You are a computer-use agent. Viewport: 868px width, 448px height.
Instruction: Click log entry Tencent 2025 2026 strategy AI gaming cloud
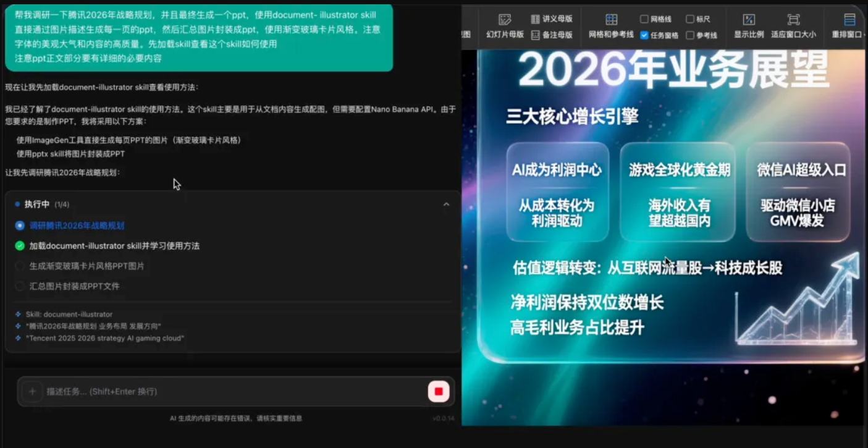[x=105, y=339]
